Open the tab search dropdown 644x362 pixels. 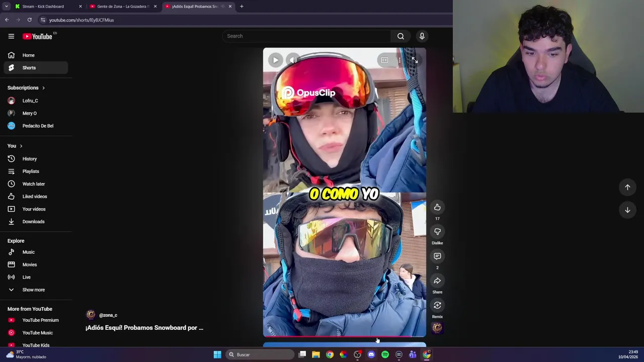[x=6, y=7]
